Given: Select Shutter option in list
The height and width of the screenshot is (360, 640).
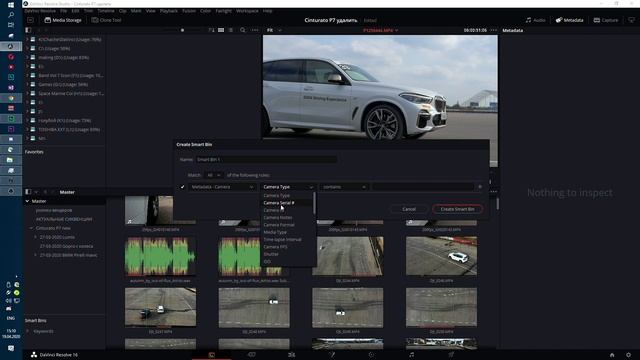Looking at the screenshot, I should [x=271, y=254].
